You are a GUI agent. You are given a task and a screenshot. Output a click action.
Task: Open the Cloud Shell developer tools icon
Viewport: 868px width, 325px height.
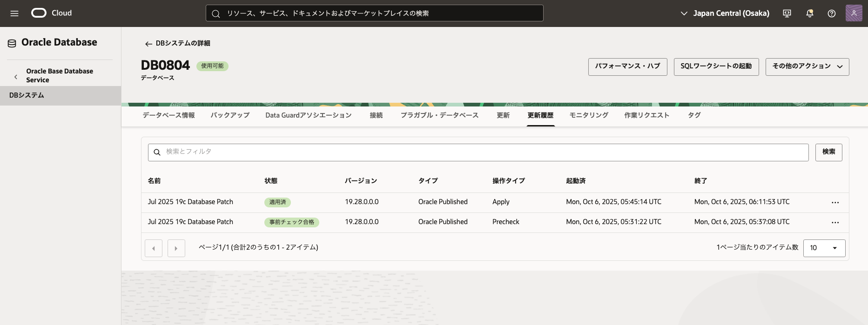click(787, 13)
